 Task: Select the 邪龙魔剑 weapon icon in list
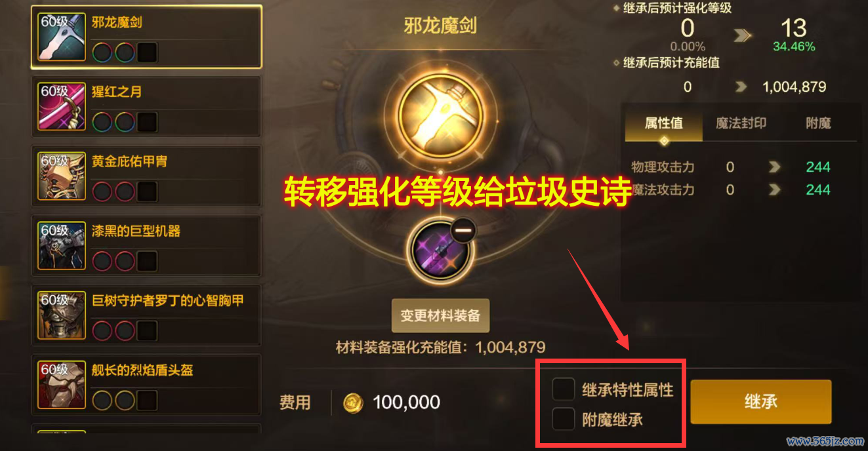pyautogui.click(x=62, y=37)
